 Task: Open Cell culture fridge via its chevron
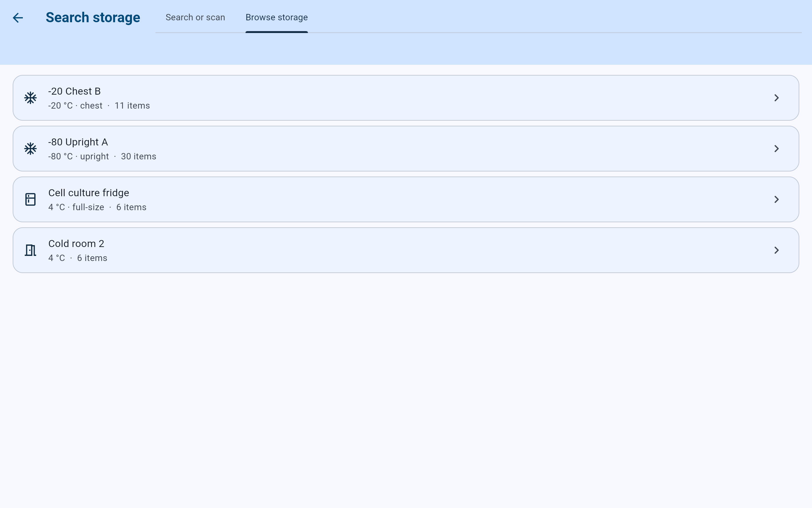click(x=776, y=199)
